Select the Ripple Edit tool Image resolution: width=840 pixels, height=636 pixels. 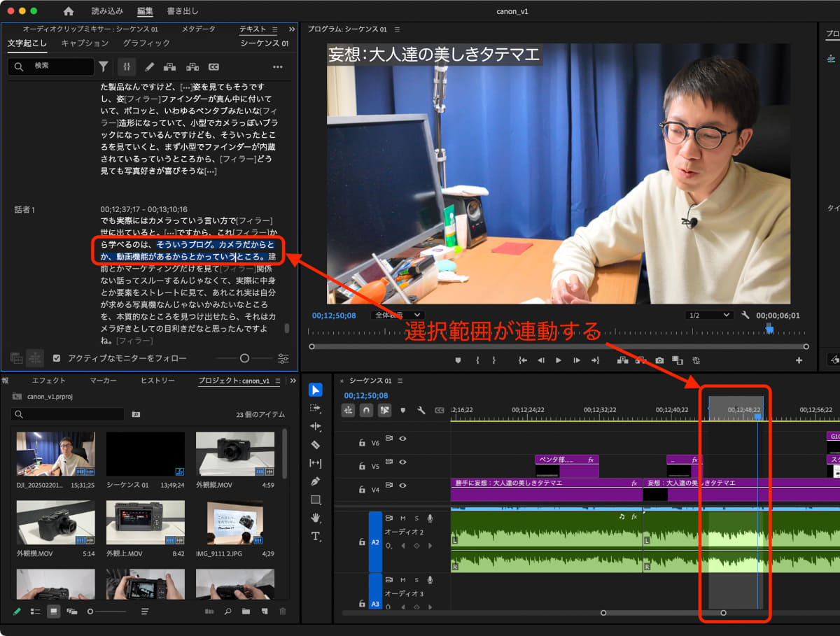[316, 427]
